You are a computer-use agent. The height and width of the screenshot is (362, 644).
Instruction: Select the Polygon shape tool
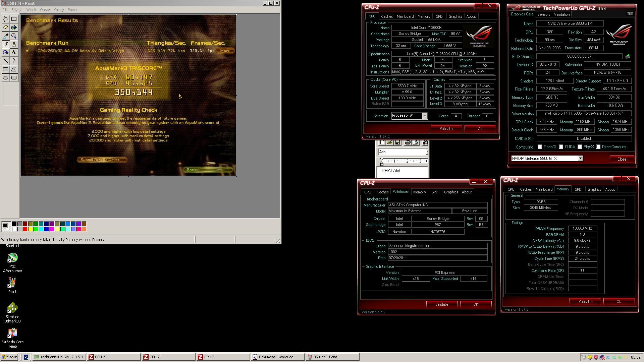14,69
